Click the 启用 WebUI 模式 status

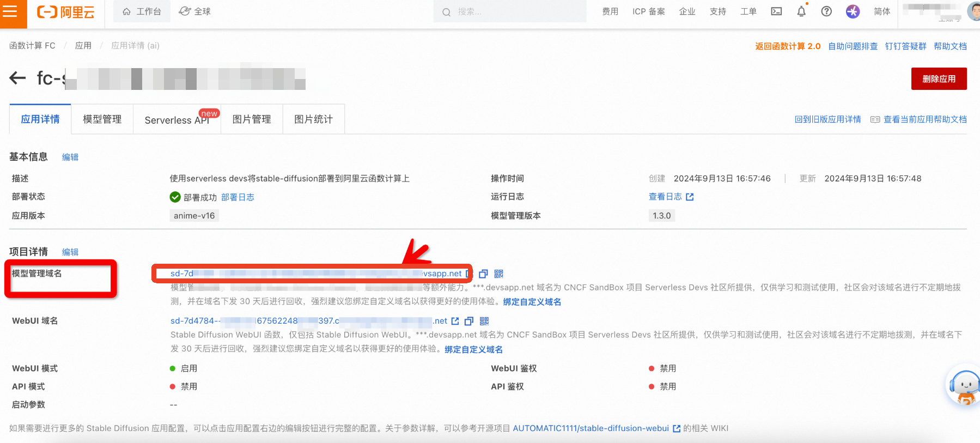pos(188,368)
